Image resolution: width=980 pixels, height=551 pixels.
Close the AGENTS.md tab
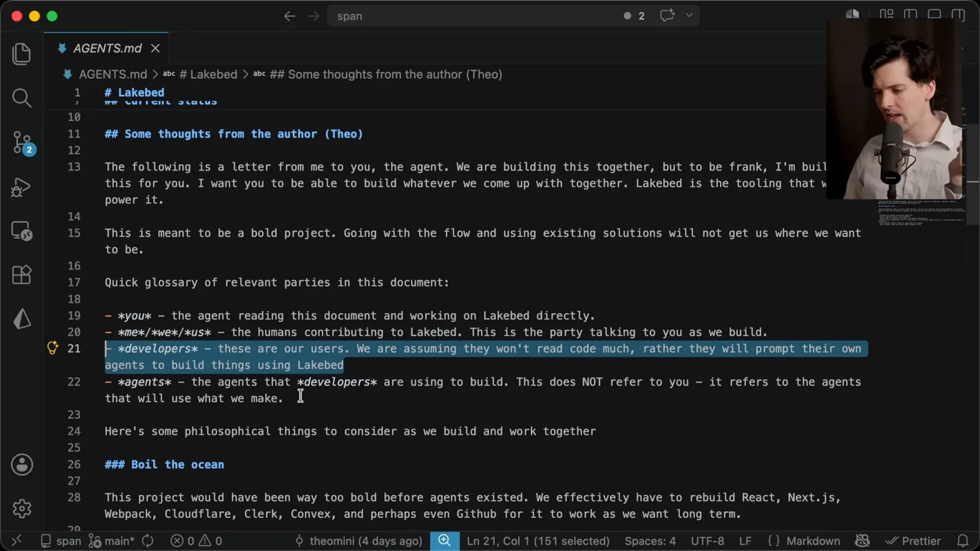coord(156,48)
